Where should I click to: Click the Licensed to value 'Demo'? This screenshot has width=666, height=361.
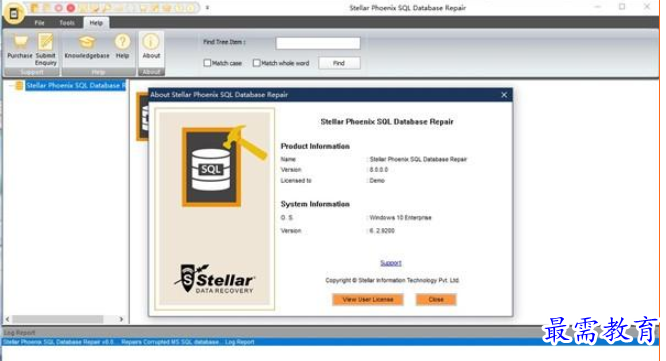[x=377, y=180]
